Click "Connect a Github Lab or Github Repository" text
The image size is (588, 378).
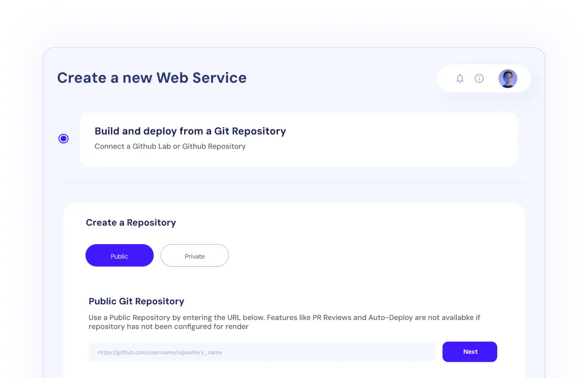click(x=170, y=146)
